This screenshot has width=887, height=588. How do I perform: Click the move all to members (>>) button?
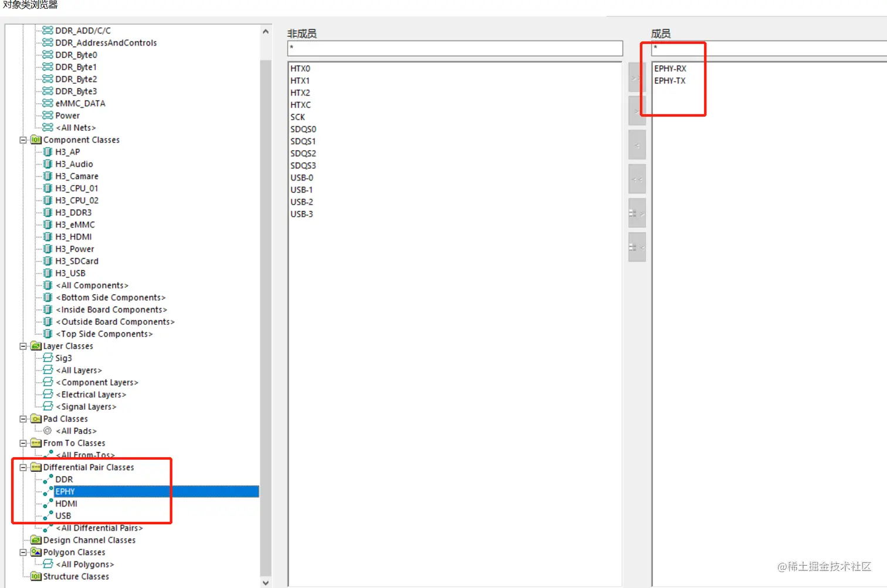pyautogui.click(x=637, y=77)
